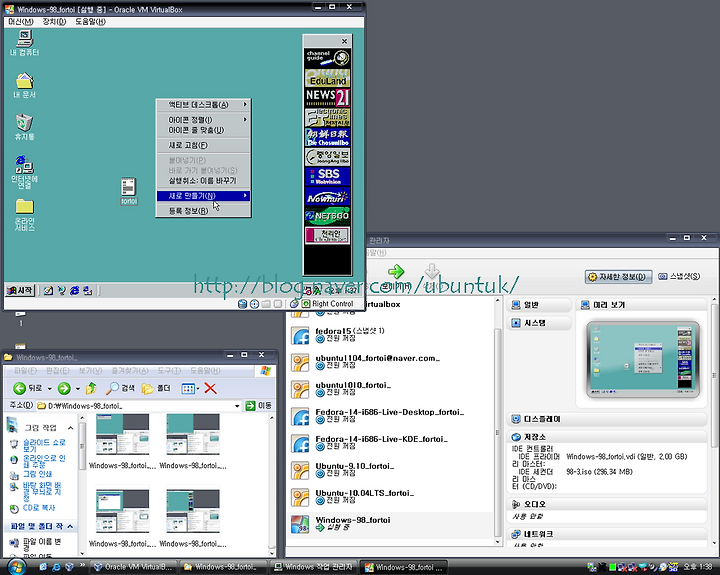Click the CD/DVD icon in VirtualBox status bar
This screenshot has height=575, width=720.
(x=254, y=304)
